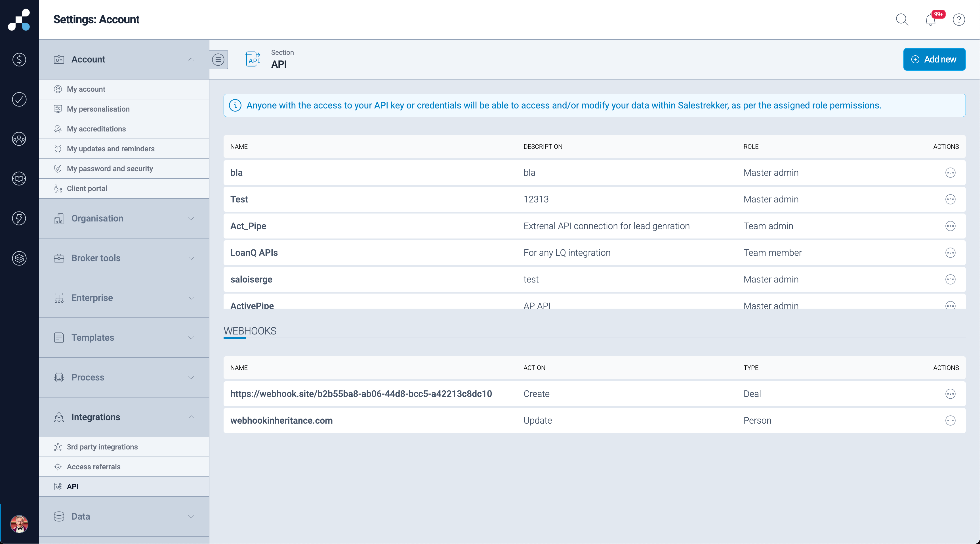Click the user avatar at sidebar bottom

click(19, 524)
